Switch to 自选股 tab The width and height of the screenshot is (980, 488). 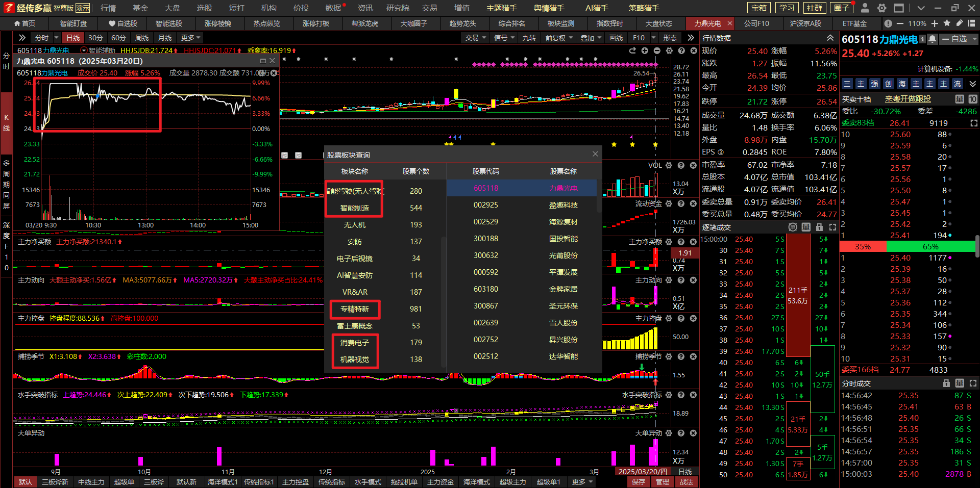click(123, 23)
